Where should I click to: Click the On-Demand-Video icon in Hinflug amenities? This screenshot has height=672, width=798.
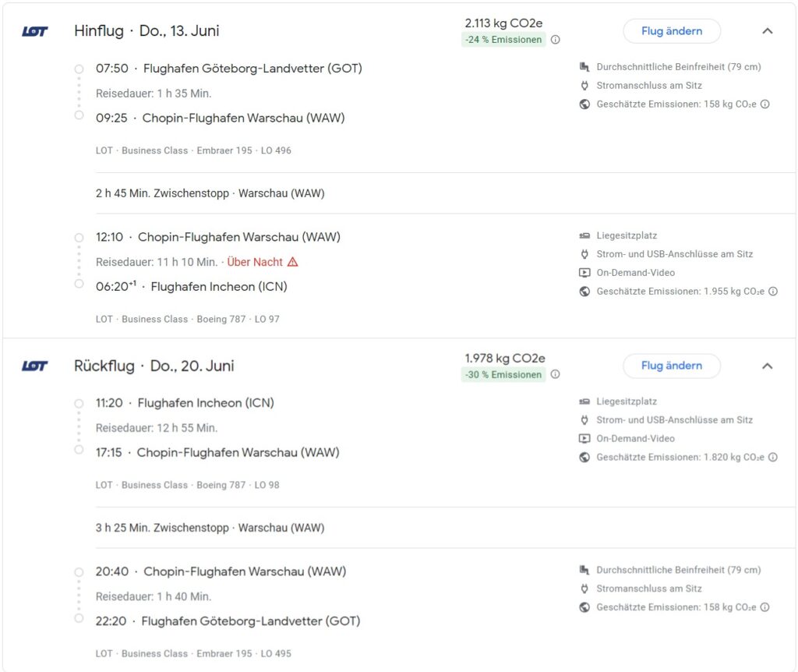click(x=584, y=273)
